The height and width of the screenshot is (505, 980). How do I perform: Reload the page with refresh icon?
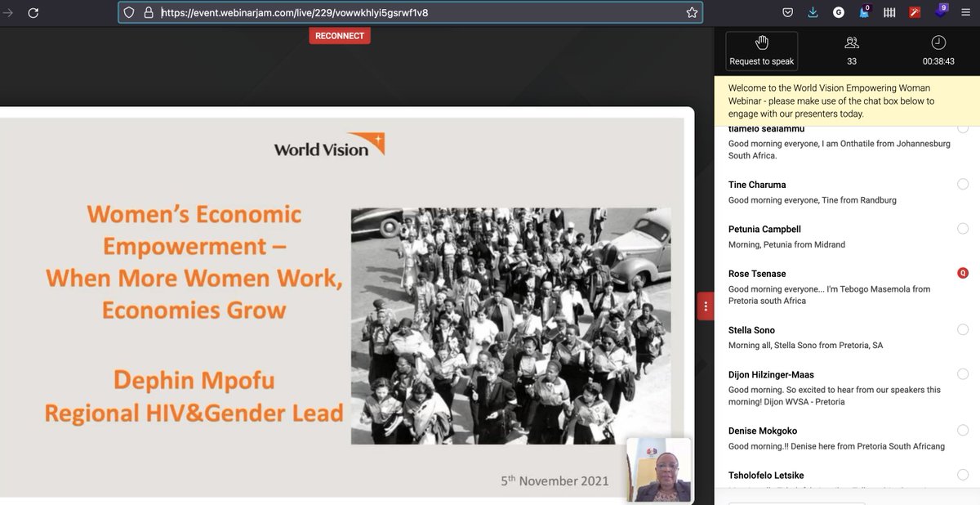[x=33, y=13]
